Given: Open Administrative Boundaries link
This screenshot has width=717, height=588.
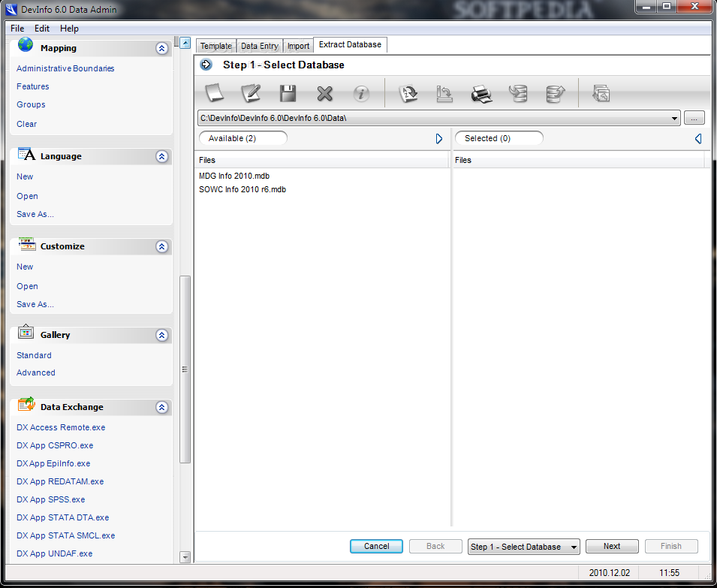Looking at the screenshot, I should pos(65,68).
